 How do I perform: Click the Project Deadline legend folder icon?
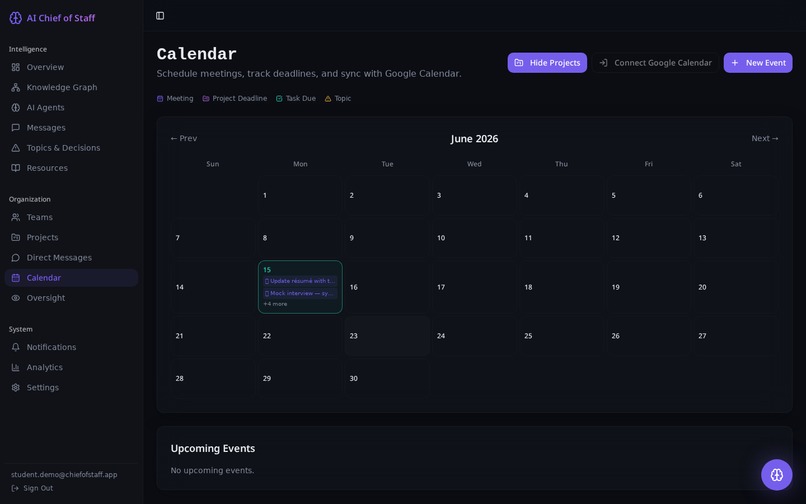[x=206, y=99]
